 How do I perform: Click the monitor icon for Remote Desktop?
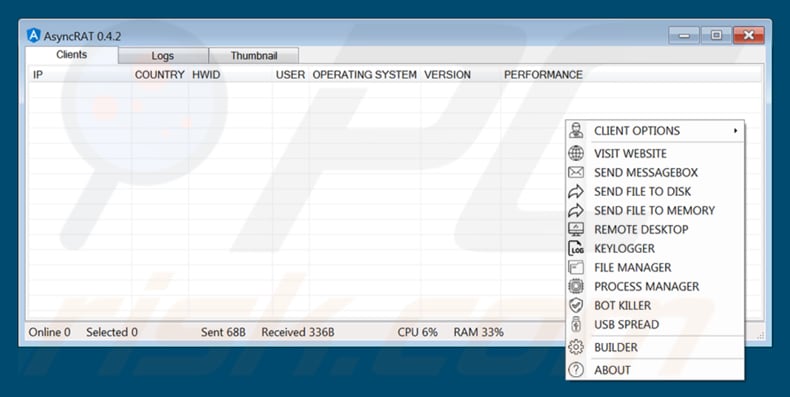tap(576, 229)
